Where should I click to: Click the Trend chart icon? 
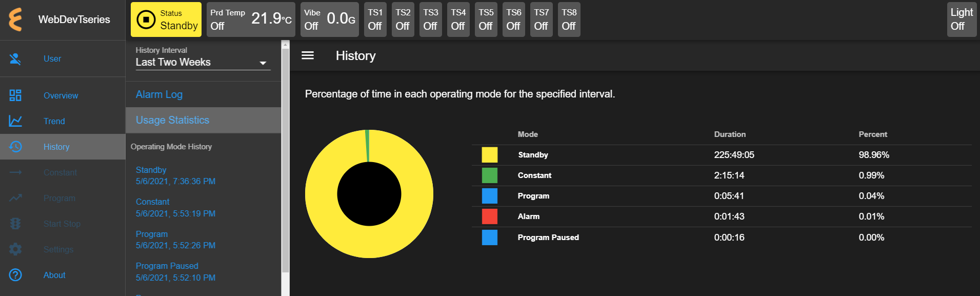click(x=15, y=121)
